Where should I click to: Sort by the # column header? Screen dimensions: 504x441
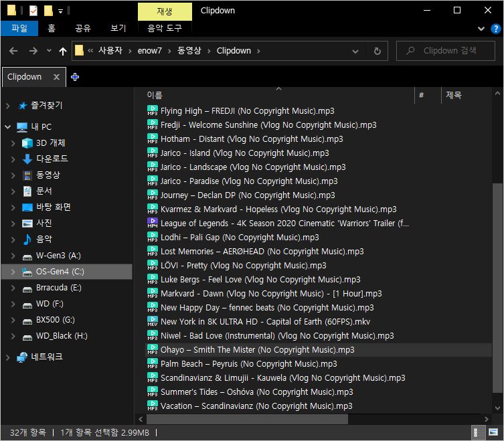point(422,95)
